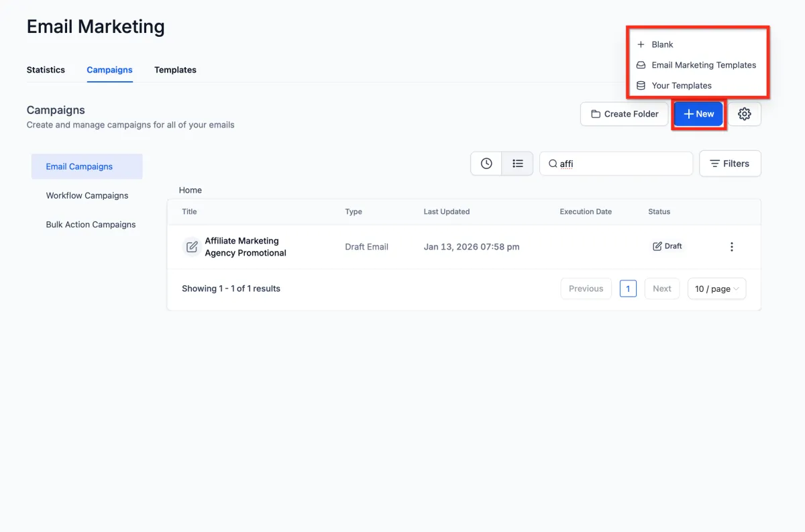This screenshot has height=532, width=805.
Task: Click the Execution Date column header
Action: 586,211
